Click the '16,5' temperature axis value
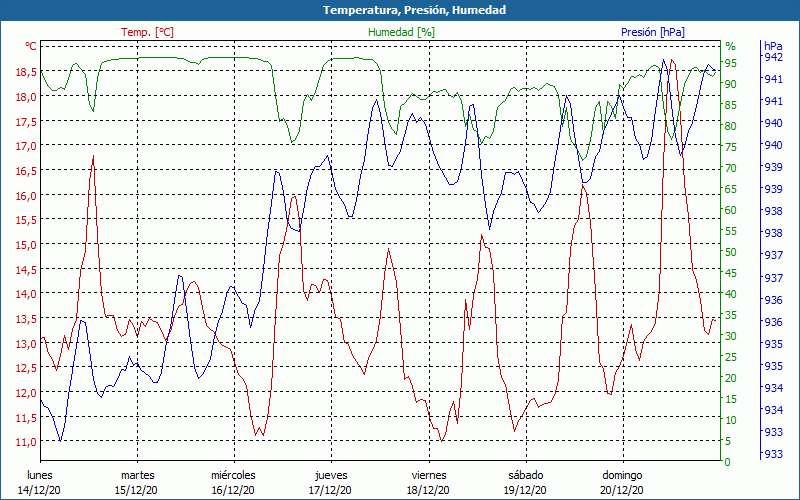 pos(27,170)
